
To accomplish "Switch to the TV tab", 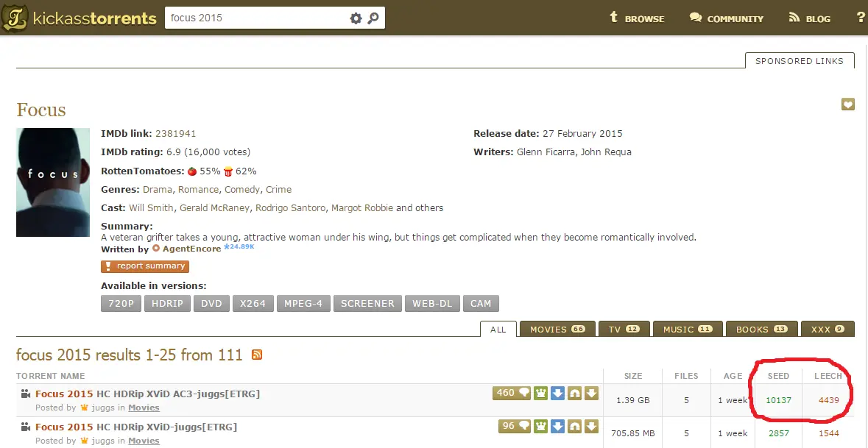I will click(x=624, y=329).
